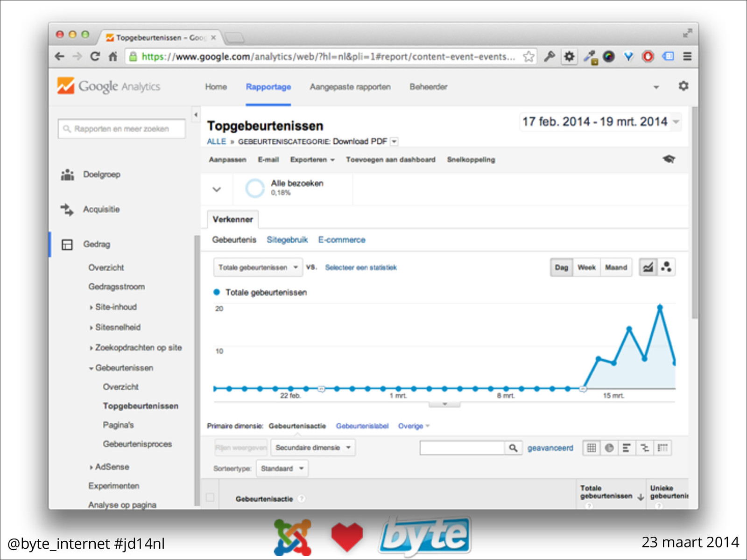Collapse sidebar with the small arrow
747x560 pixels.
tap(196, 114)
